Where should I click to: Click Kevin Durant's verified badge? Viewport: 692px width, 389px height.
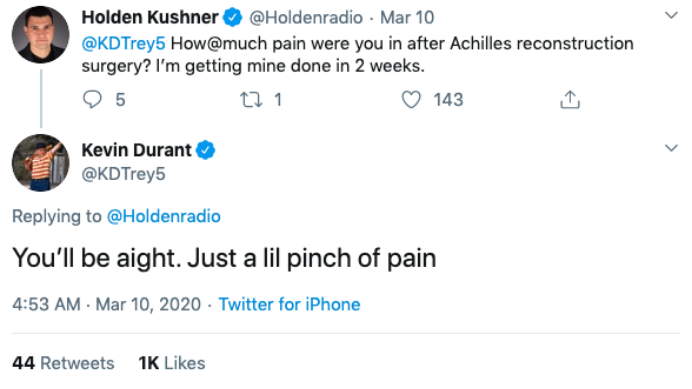pos(205,150)
